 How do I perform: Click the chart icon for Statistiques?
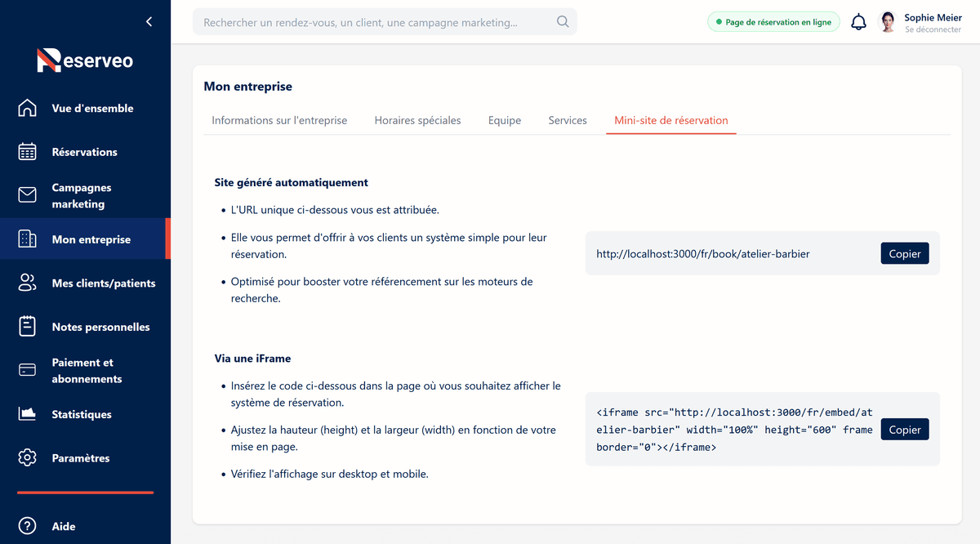(27, 414)
